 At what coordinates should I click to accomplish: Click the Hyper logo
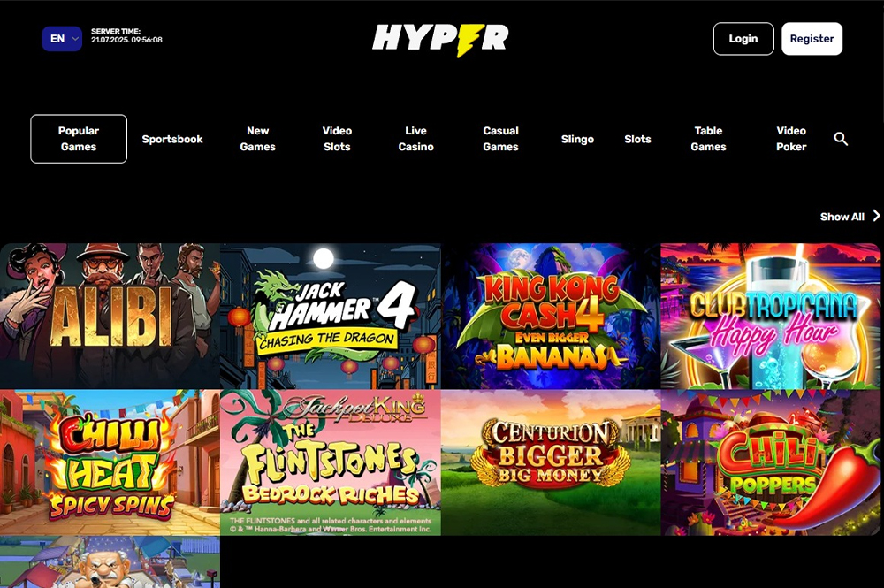pyautogui.click(x=440, y=39)
